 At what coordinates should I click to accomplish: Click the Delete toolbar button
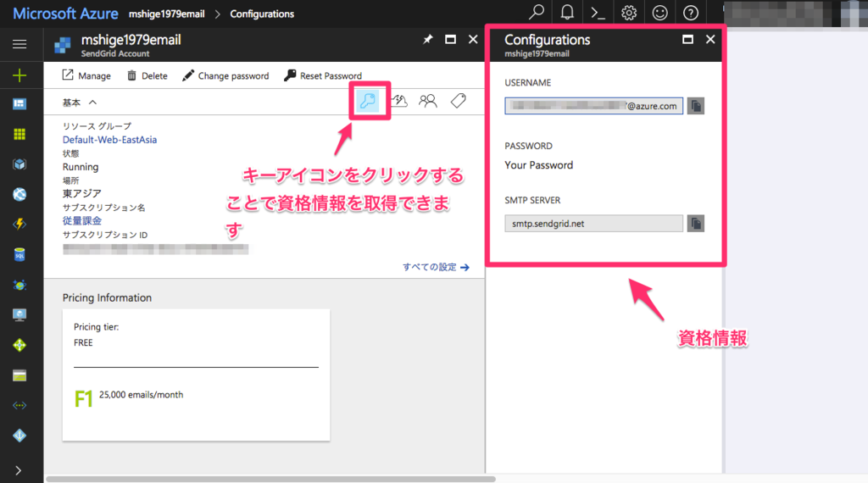click(147, 75)
